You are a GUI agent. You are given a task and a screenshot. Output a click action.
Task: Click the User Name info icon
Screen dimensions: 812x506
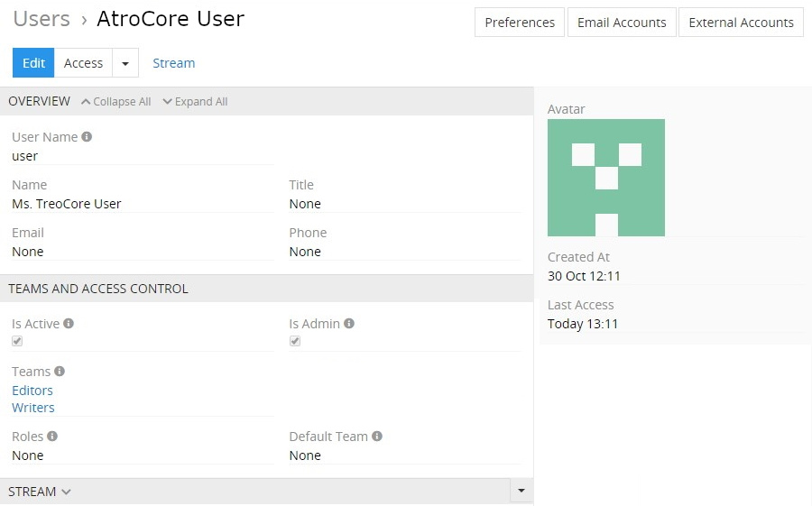[x=87, y=137]
